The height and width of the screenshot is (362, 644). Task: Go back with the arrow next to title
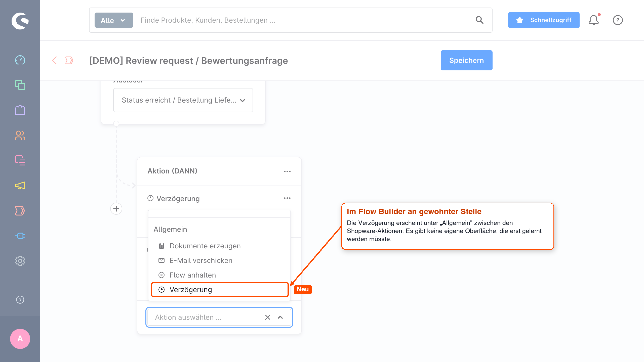(x=55, y=60)
